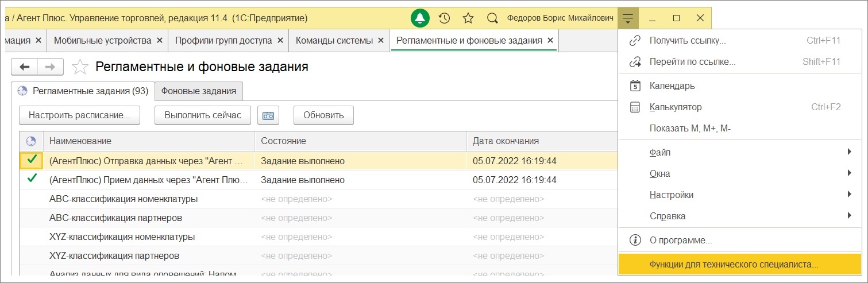Click the status icon column header
Screen dimensions: 868x283
pos(31,141)
